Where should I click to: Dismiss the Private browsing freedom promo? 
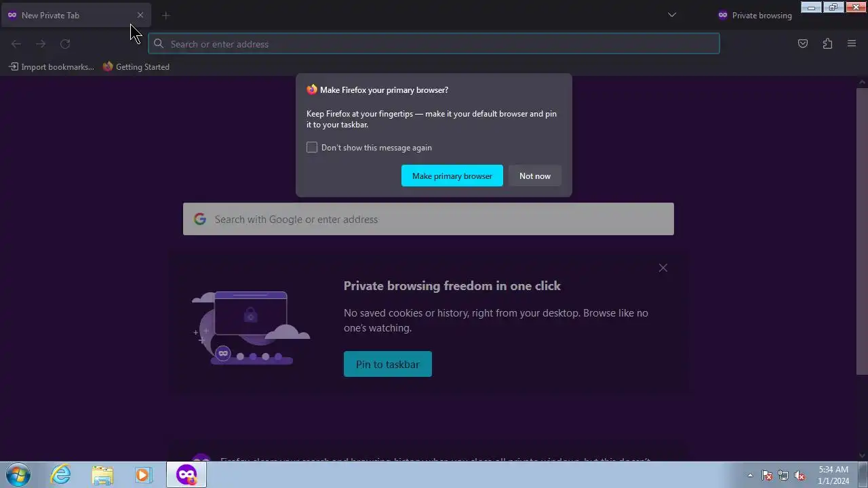[663, 268]
